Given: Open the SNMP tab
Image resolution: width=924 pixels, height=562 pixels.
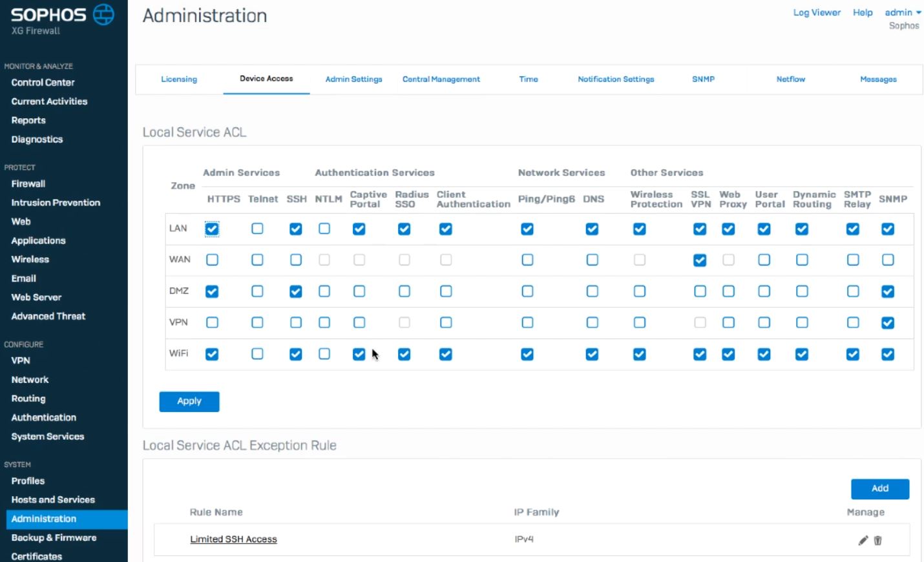Looking at the screenshot, I should pyautogui.click(x=702, y=79).
